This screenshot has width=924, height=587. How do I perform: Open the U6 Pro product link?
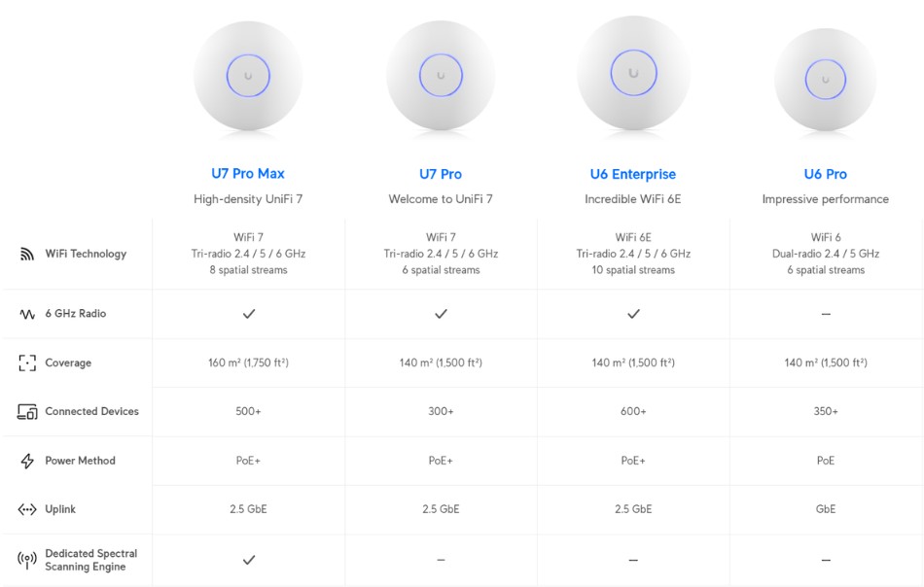pos(826,174)
